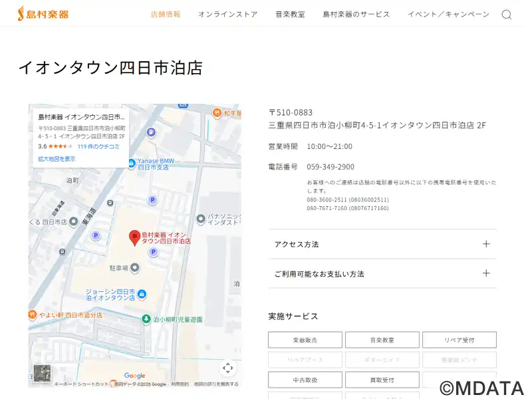The image size is (532, 399).
Task: Open the オンラインストア menu item
Action: (227, 15)
